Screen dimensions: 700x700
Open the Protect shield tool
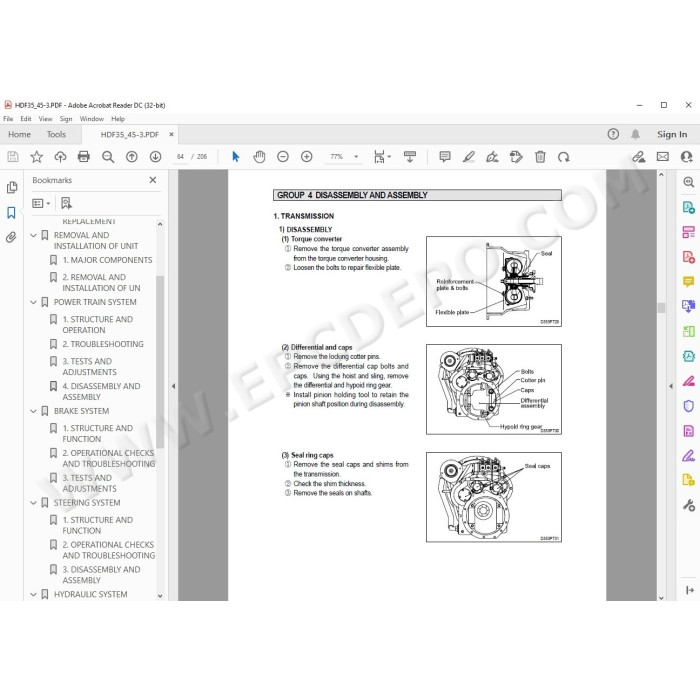click(688, 406)
